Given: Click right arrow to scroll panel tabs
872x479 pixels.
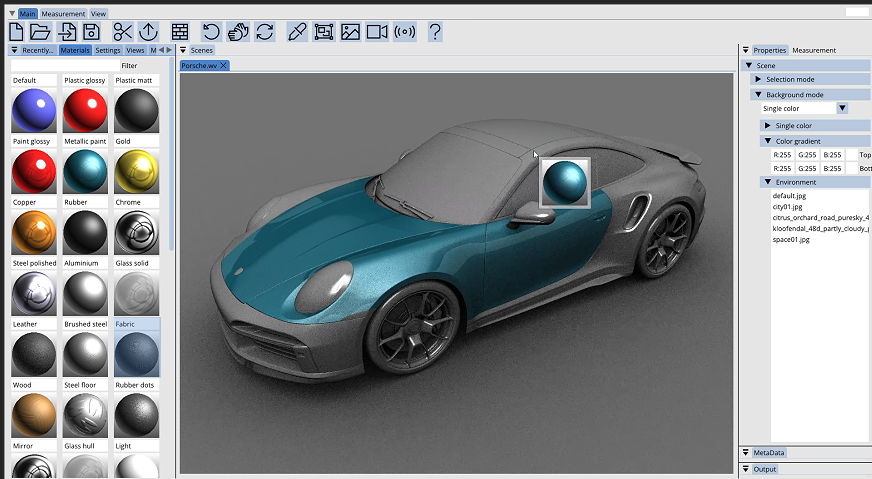Looking at the screenshot, I should click(x=169, y=50).
